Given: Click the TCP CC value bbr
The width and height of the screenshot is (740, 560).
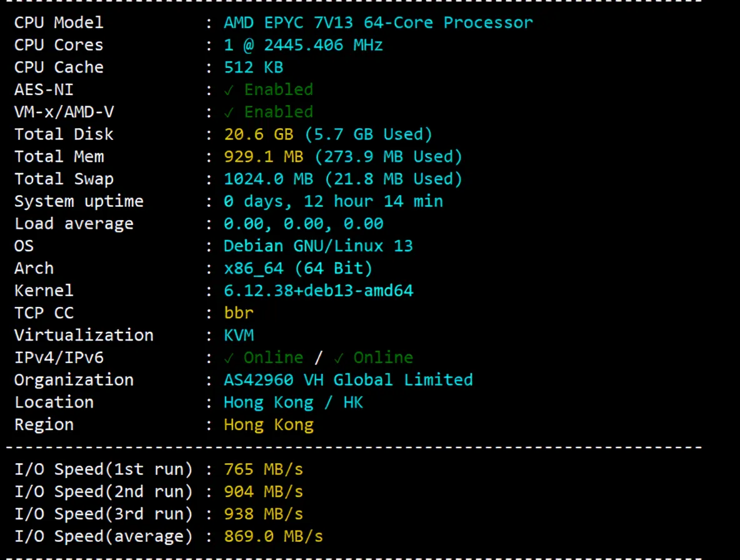Looking at the screenshot, I should pyautogui.click(x=239, y=312).
